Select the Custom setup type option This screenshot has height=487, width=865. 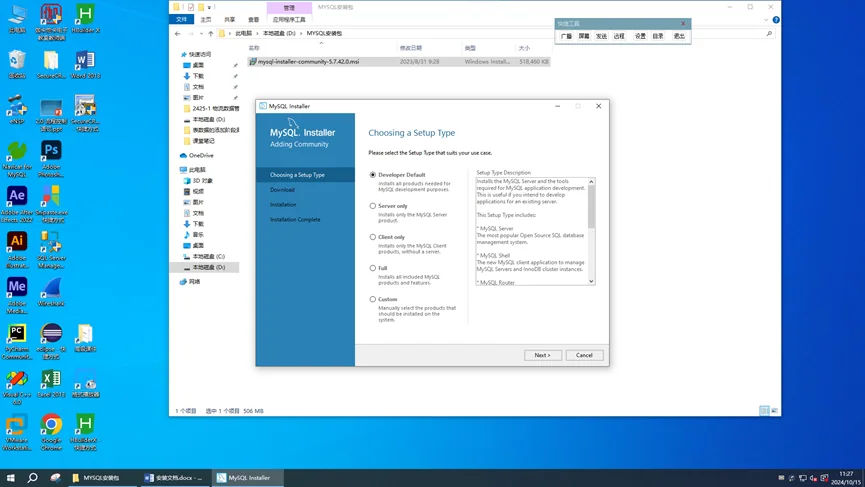(x=373, y=299)
